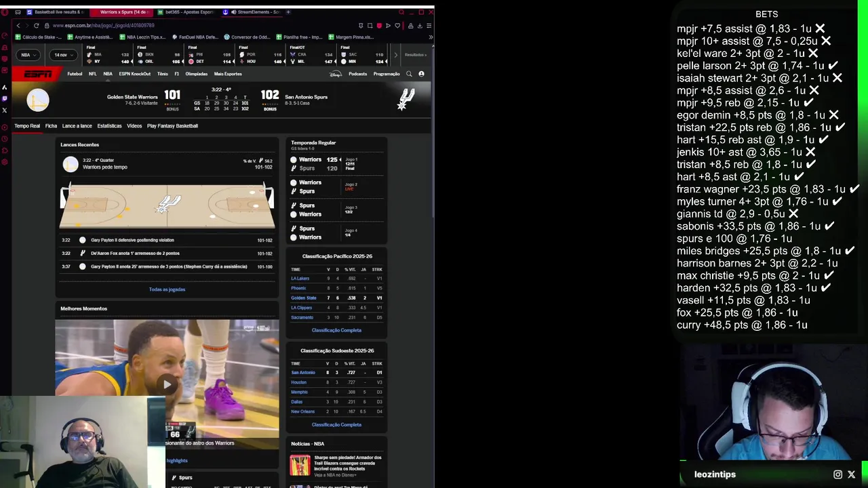868x488 pixels.
Task: Open ESPN user profile icon
Action: (x=421, y=74)
